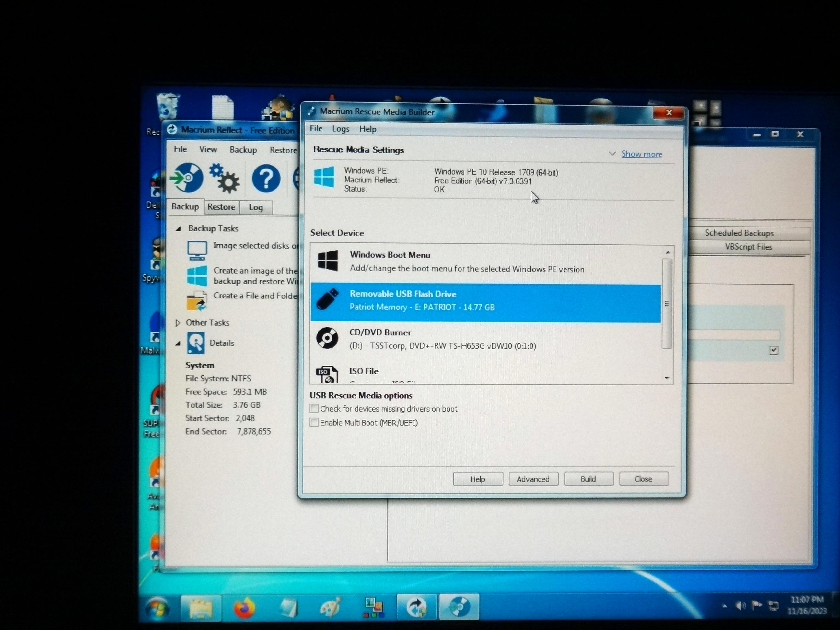Close the Rescue Media Builder with X
840x630 pixels.
[668, 112]
